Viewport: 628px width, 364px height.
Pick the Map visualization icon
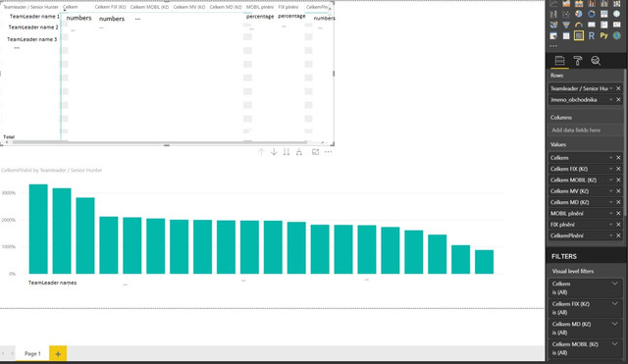pyautogui.click(x=617, y=14)
